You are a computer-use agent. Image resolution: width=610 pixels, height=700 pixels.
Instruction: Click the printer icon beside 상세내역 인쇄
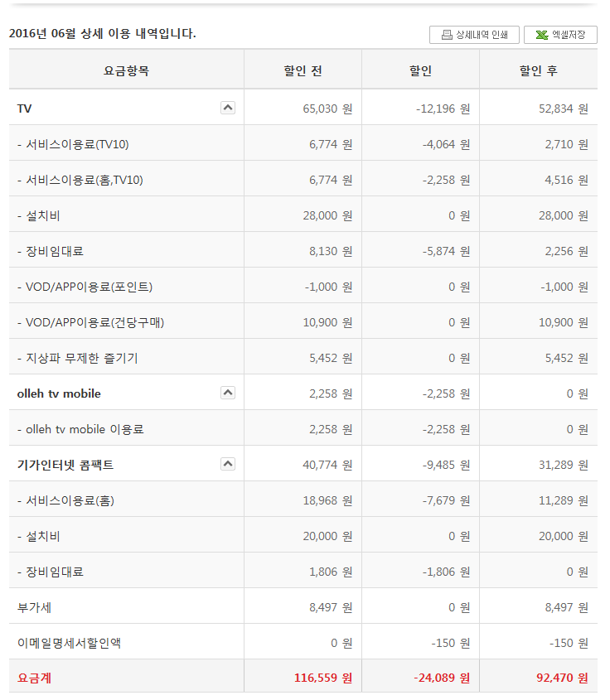[x=447, y=35]
